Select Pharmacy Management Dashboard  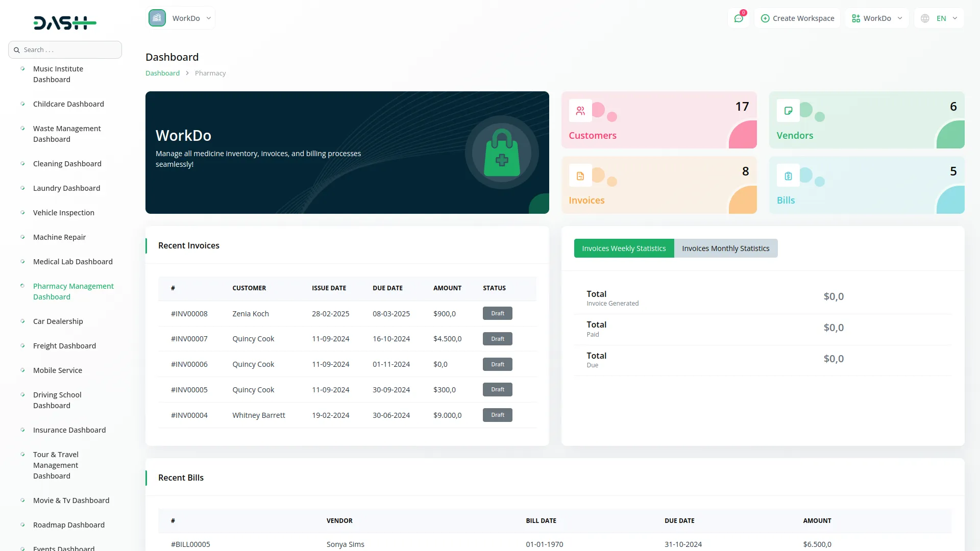tap(73, 291)
